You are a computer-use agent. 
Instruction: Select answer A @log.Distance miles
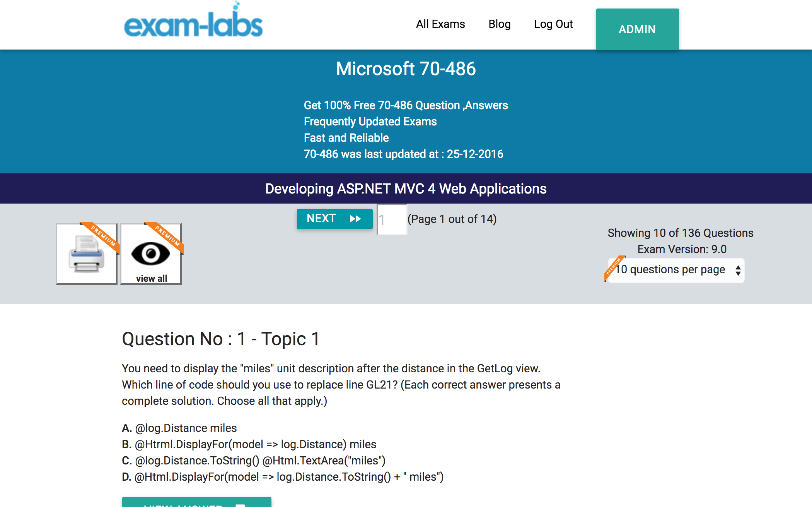pyautogui.click(x=179, y=428)
